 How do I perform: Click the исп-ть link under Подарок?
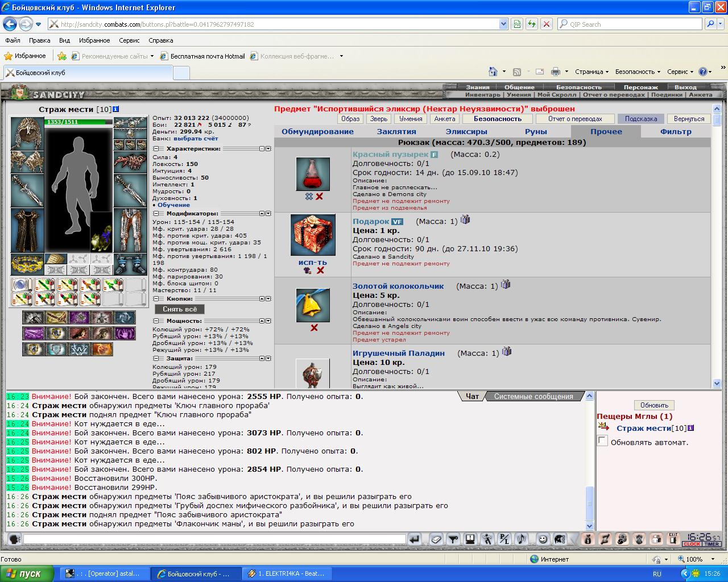point(313,262)
